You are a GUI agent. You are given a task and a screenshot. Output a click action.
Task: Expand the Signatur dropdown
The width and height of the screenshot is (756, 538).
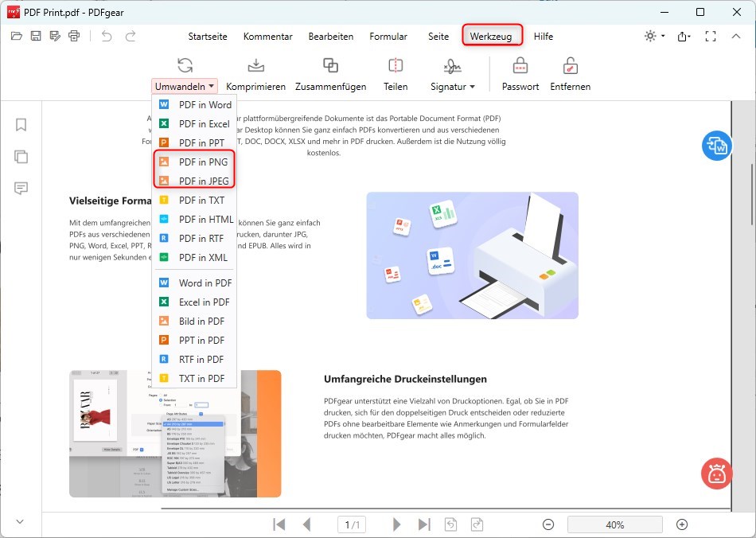click(x=453, y=86)
